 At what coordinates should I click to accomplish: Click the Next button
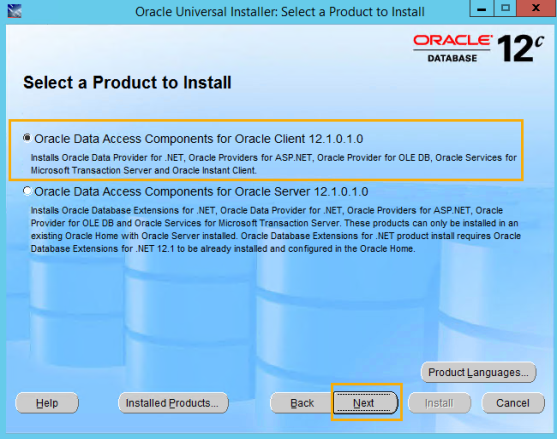pyautogui.click(x=366, y=403)
